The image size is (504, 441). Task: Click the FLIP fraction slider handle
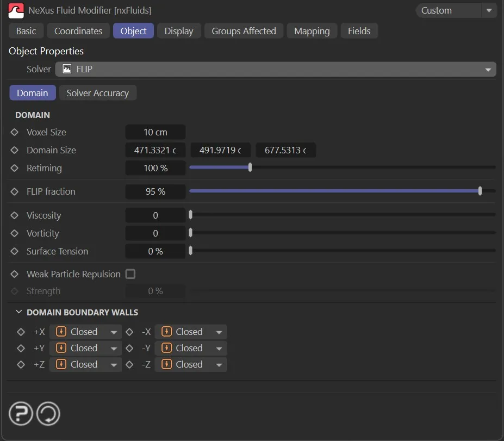[480, 191]
